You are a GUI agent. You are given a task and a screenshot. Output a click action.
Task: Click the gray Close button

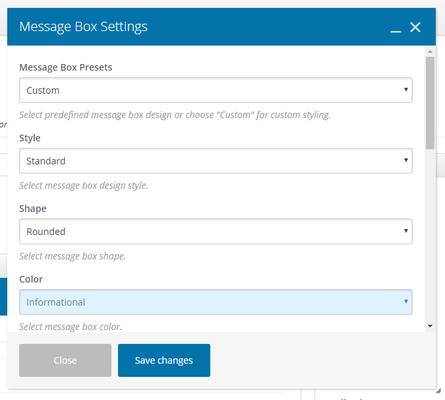65,360
